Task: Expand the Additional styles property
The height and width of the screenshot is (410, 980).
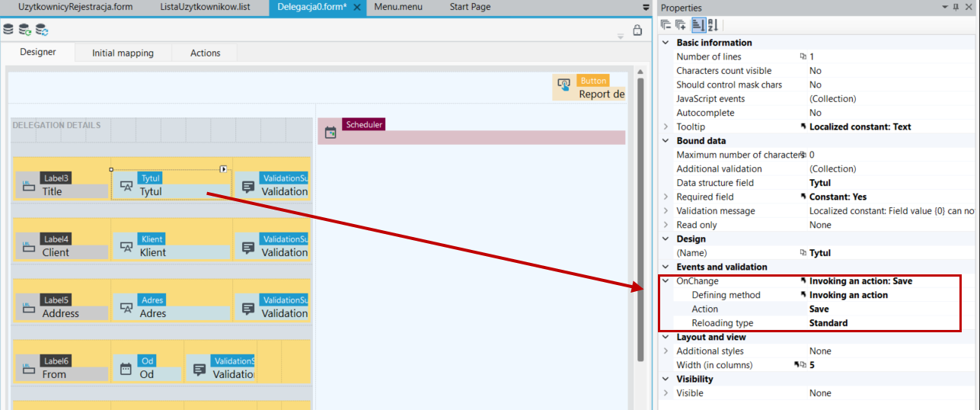Action: pyautogui.click(x=666, y=351)
